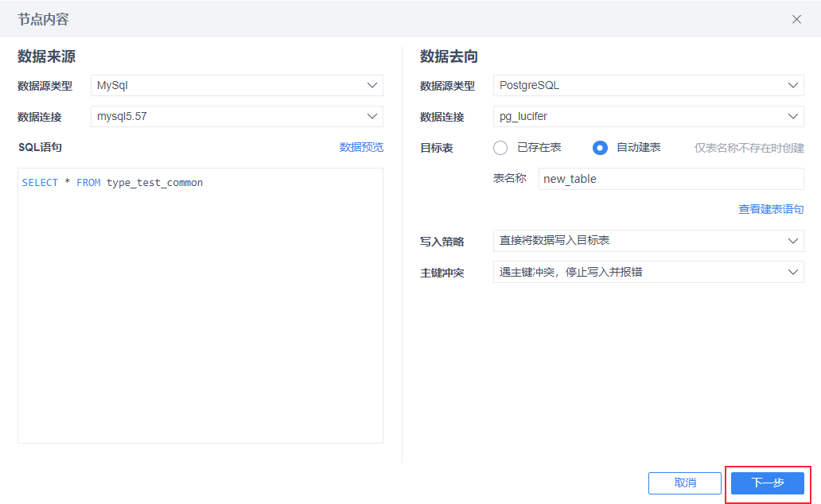The width and height of the screenshot is (821, 504).
Task: Open target 数据连接 dropdown showing pg_lucifer
Action: [x=648, y=116]
